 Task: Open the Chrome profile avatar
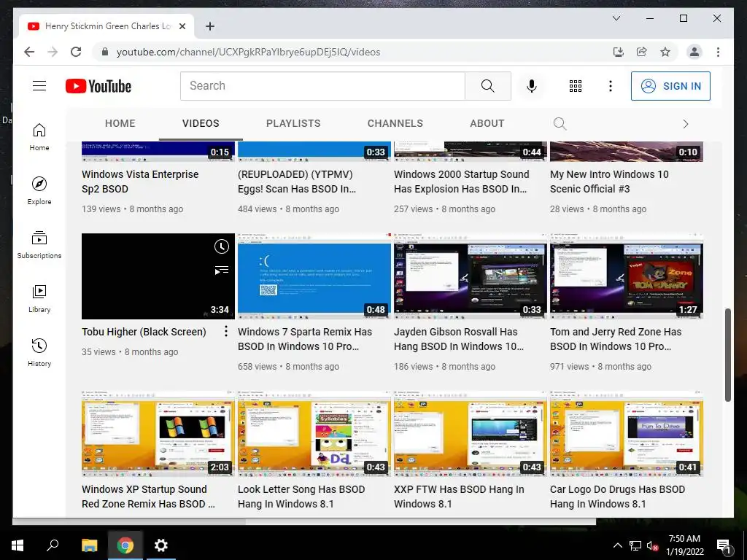pos(694,52)
